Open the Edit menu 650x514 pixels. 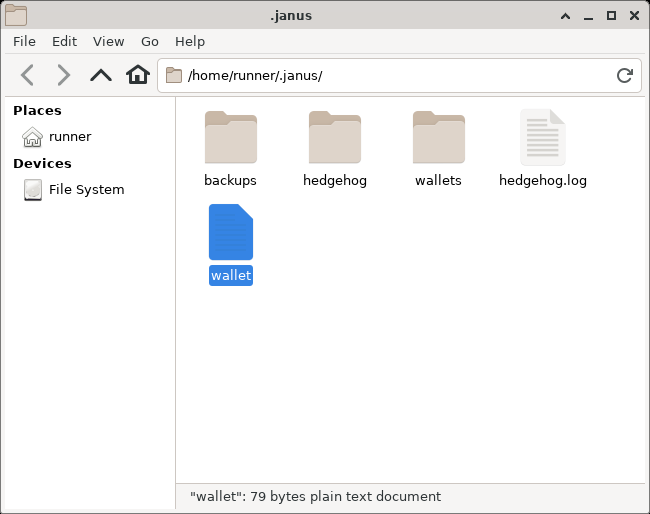(64, 41)
